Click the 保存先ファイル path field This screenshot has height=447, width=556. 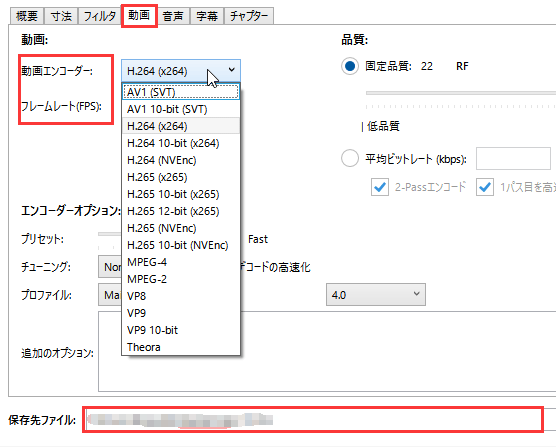click(x=313, y=420)
